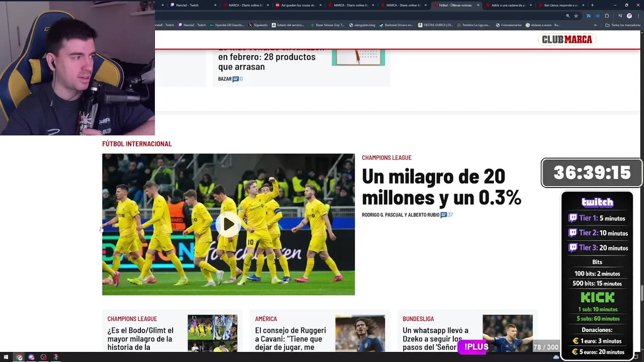Open the Dzeko photo thumbnail
Viewport: 644px width, 362px height.
(x=507, y=333)
